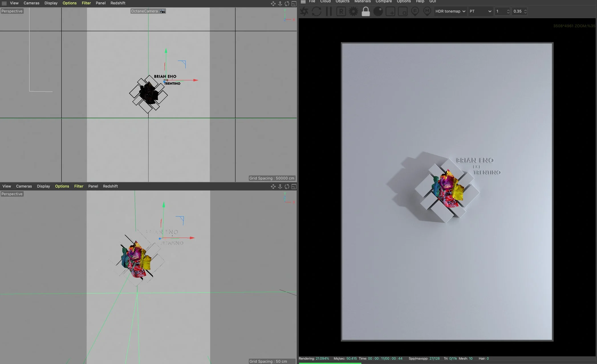Screen dimensions: 597x364
Task: Click the Octane restart render refresh icon
Action: click(x=316, y=11)
